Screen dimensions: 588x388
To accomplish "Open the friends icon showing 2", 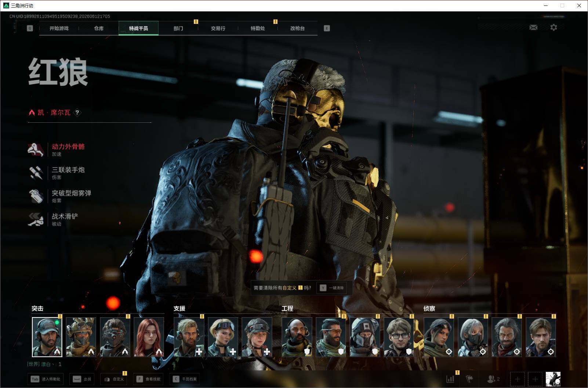I will click(493, 379).
